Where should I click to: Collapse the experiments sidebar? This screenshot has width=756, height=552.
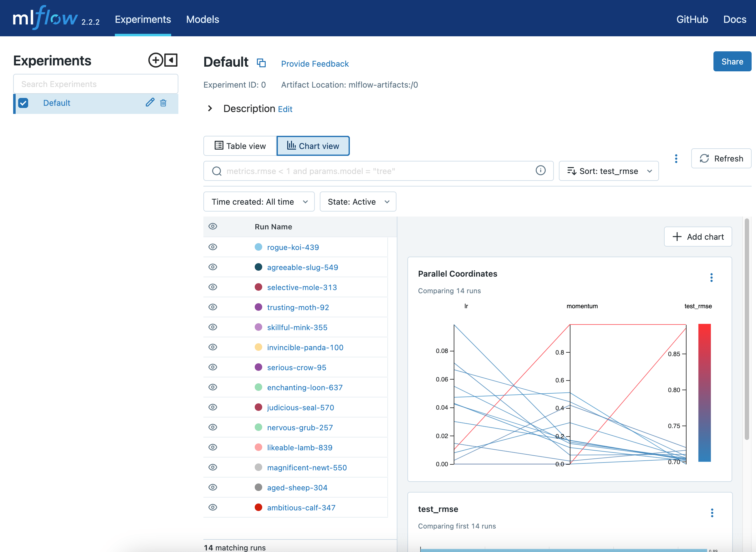coord(170,60)
